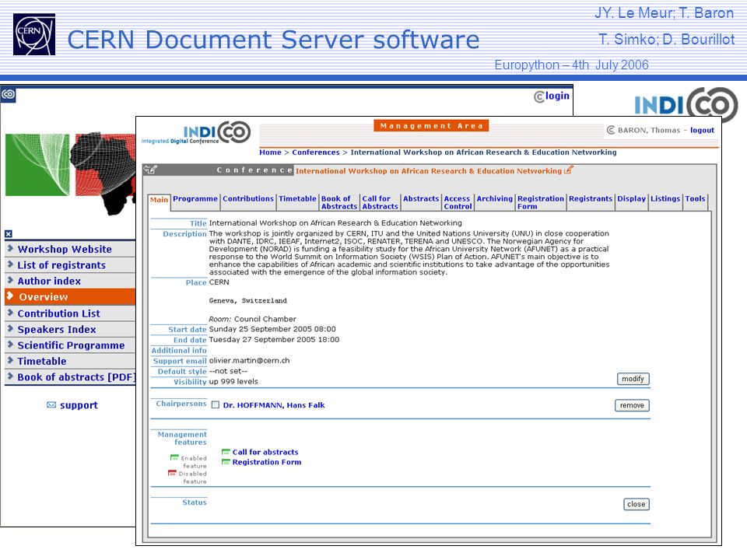Click the room text Council Chamber

coord(265,319)
